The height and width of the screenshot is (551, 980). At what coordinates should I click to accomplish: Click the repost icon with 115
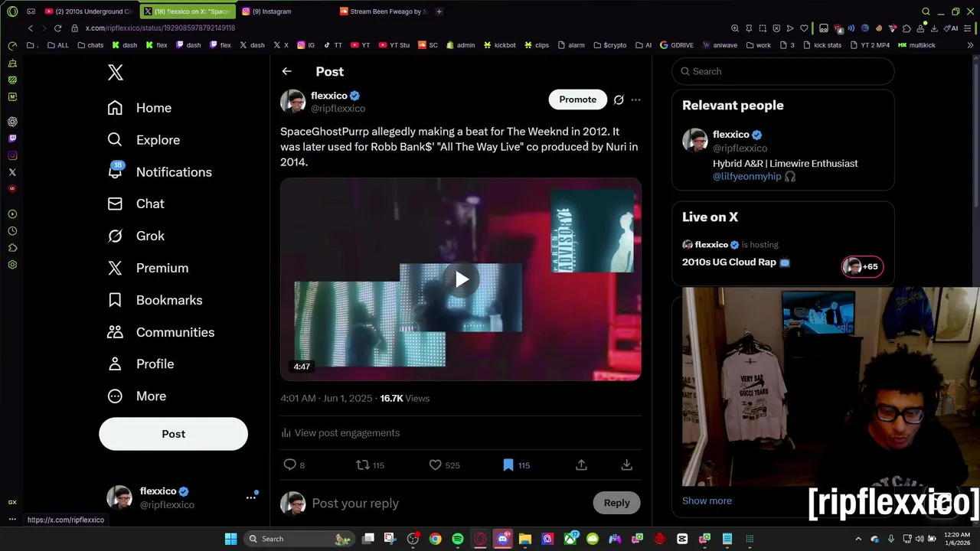363,465
